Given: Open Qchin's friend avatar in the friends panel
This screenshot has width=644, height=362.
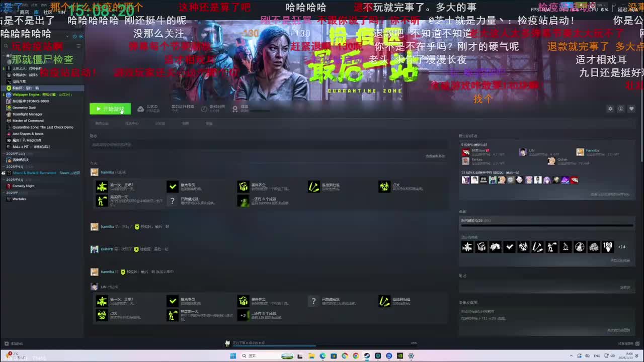Looking at the screenshot, I should (551, 161).
